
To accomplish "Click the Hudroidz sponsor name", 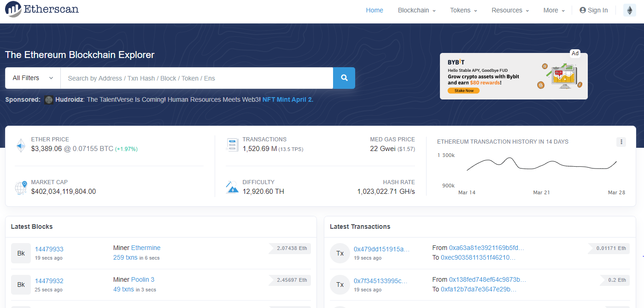I will click(x=69, y=99).
